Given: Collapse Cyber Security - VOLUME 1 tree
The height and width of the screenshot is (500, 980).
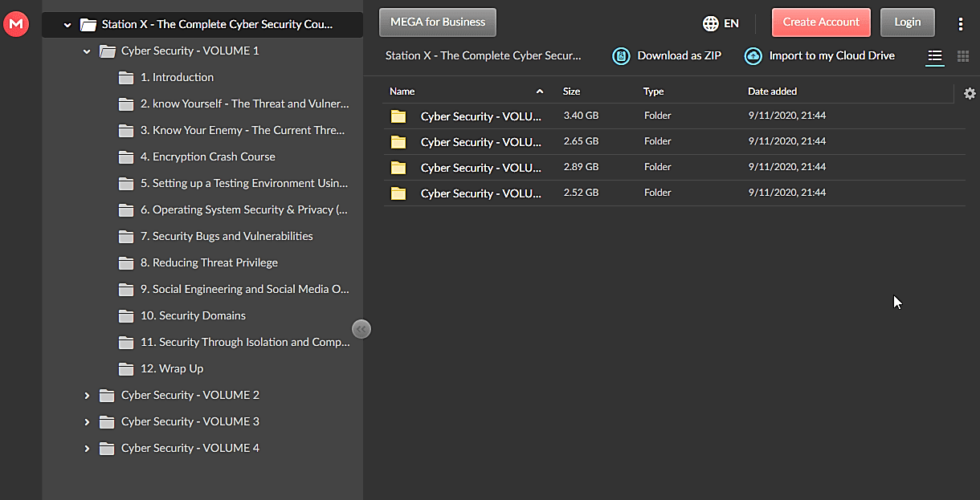Looking at the screenshot, I should 87,51.
